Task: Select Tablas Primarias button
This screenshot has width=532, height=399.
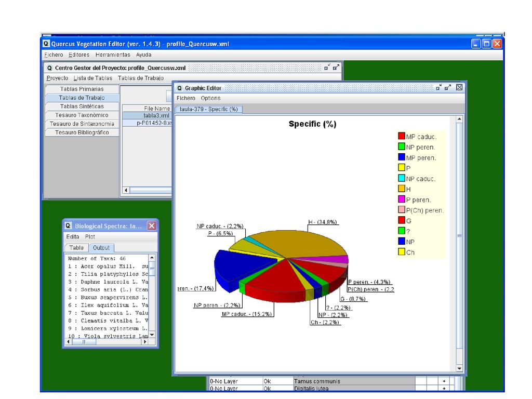Action: 82,89
